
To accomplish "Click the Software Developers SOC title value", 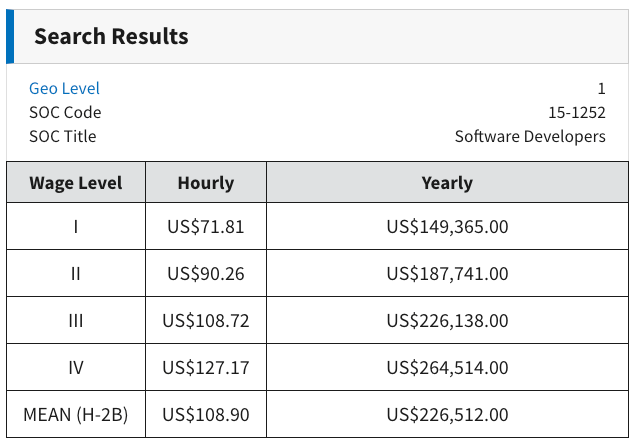I will pos(530,136).
